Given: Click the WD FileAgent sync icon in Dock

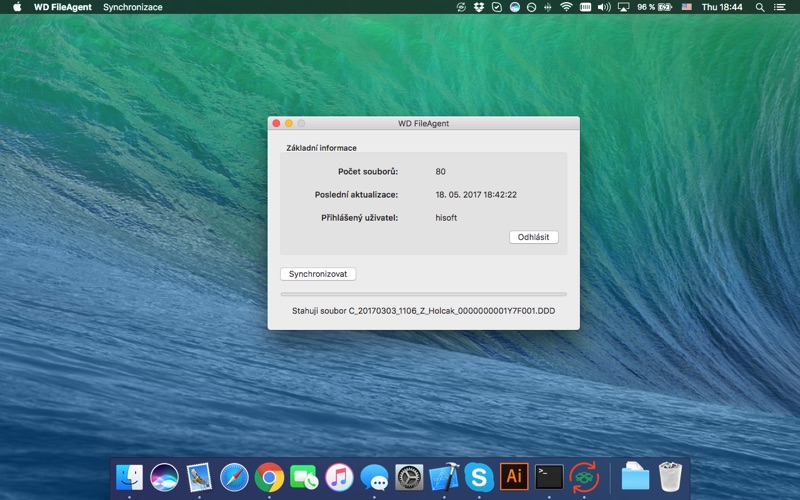Looking at the screenshot, I should coord(584,477).
